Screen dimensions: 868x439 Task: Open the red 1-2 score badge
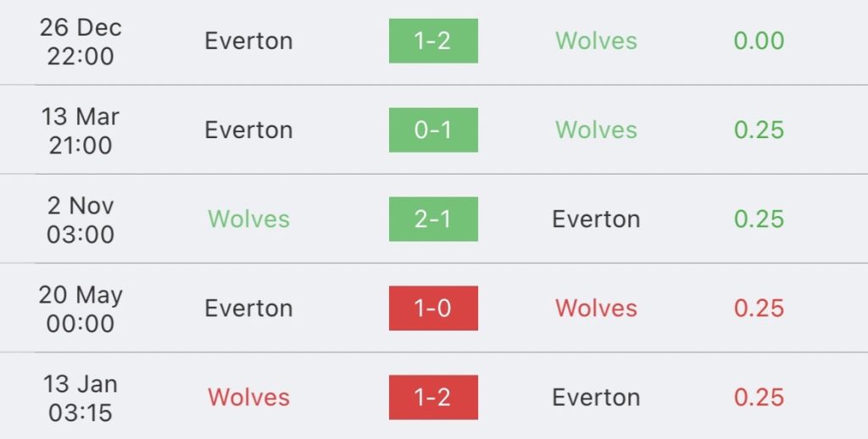point(433,397)
